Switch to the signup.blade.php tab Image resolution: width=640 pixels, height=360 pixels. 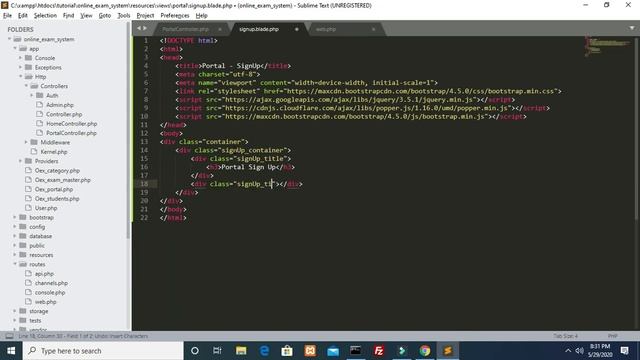click(x=259, y=29)
